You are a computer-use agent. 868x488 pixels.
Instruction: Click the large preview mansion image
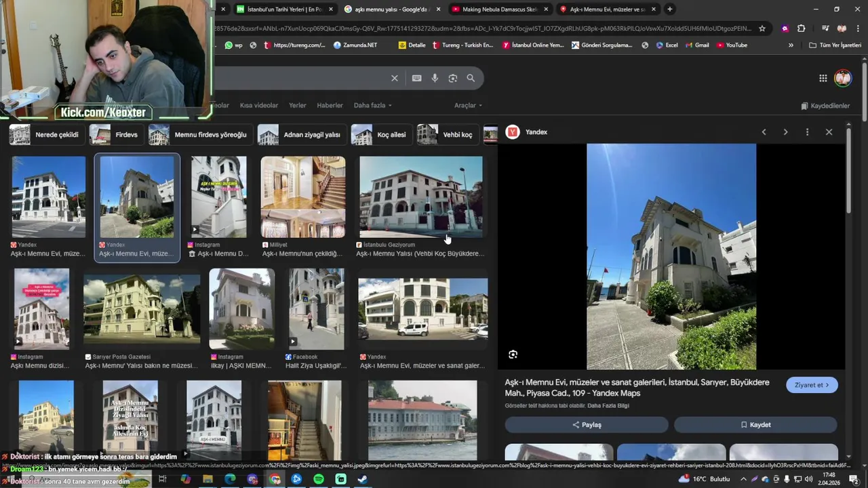(671, 256)
